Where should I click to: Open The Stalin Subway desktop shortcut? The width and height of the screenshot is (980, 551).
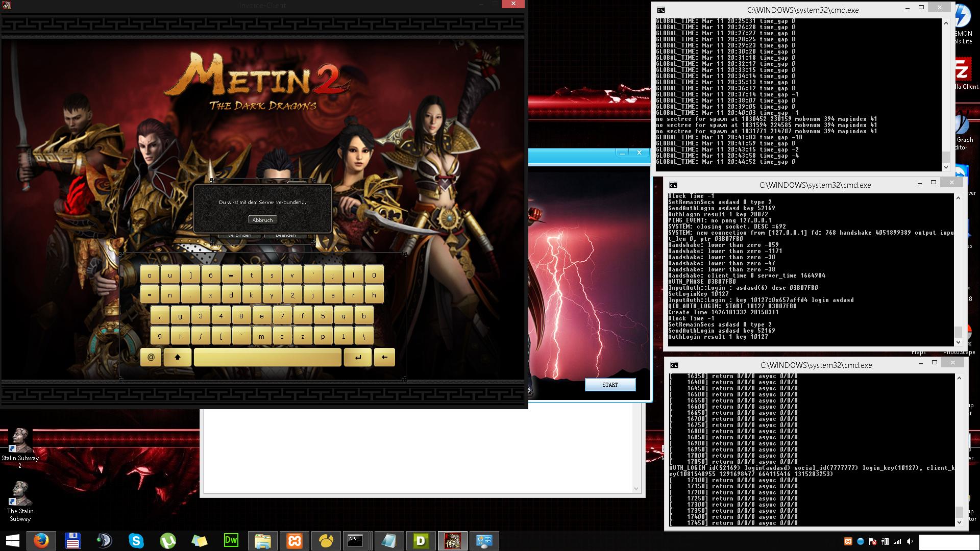(20, 502)
